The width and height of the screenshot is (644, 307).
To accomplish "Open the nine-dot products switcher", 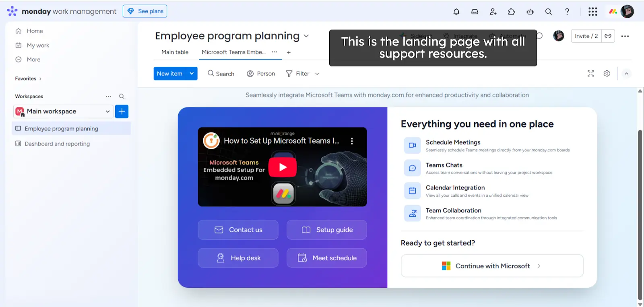I will click(592, 12).
